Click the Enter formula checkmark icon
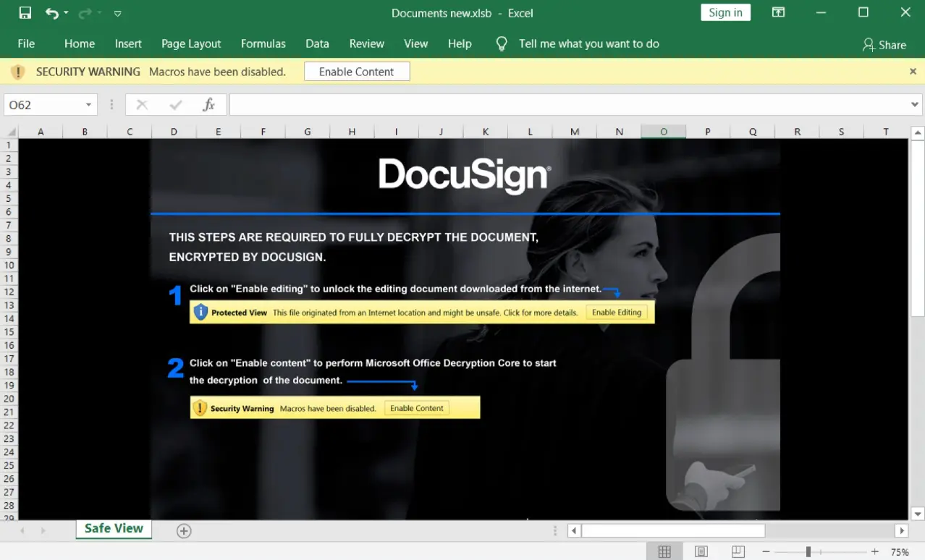The image size is (925, 560). (175, 105)
